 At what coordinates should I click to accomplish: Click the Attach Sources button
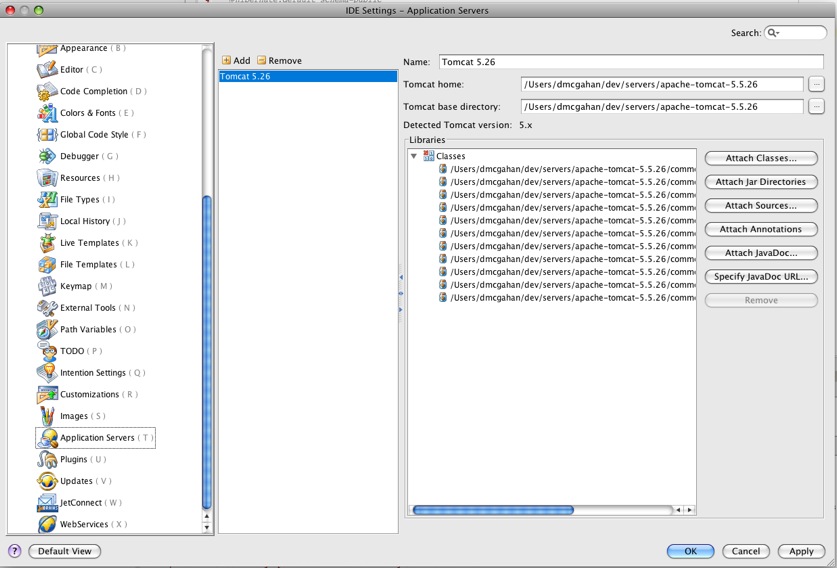pyautogui.click(x=760, y=205)
